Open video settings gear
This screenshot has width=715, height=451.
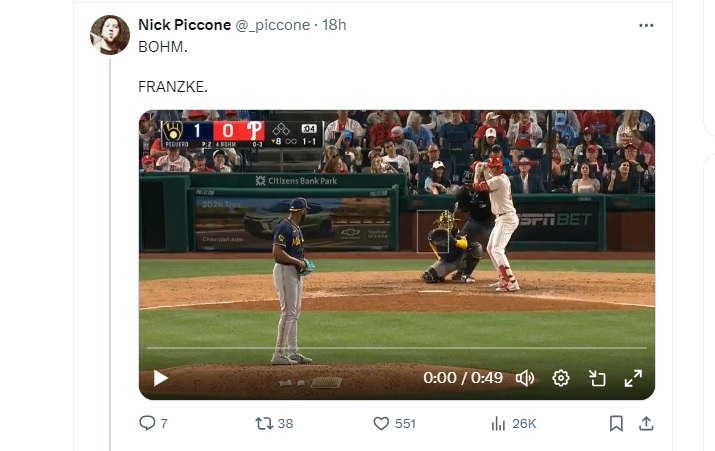pyautogui.click(x=561, y=378)
